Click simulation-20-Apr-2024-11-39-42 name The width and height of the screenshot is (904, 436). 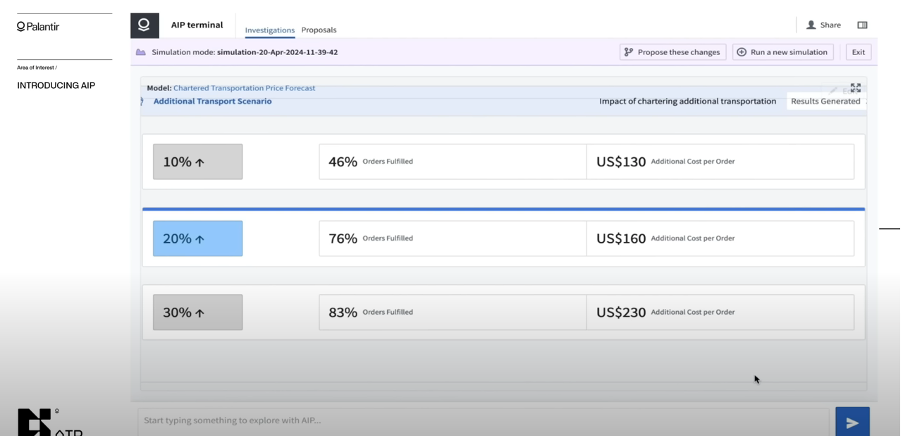coord(277,52)
